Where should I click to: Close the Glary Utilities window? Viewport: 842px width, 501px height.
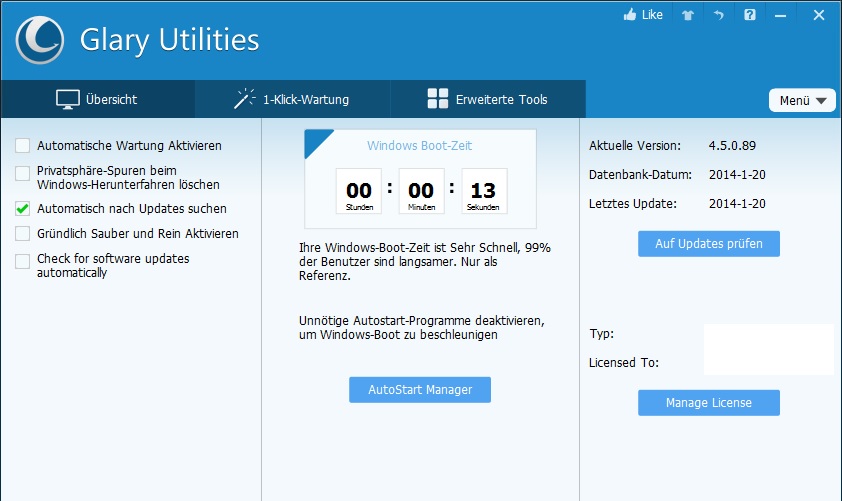tap(818, 15)
